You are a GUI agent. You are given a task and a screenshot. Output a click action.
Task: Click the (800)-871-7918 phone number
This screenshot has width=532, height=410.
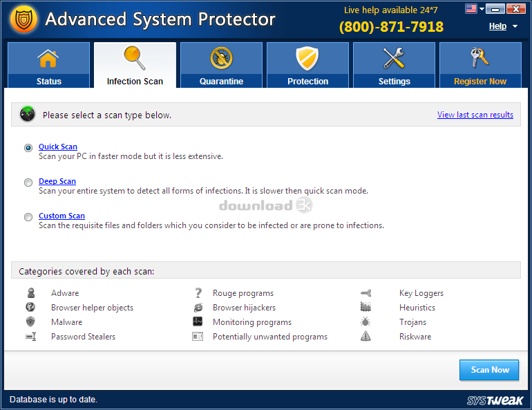pos(391,27)
